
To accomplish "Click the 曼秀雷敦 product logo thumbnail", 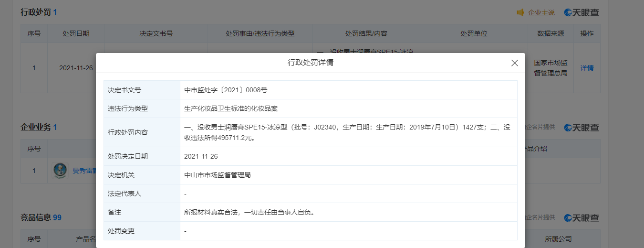I will tap(60, 171).
